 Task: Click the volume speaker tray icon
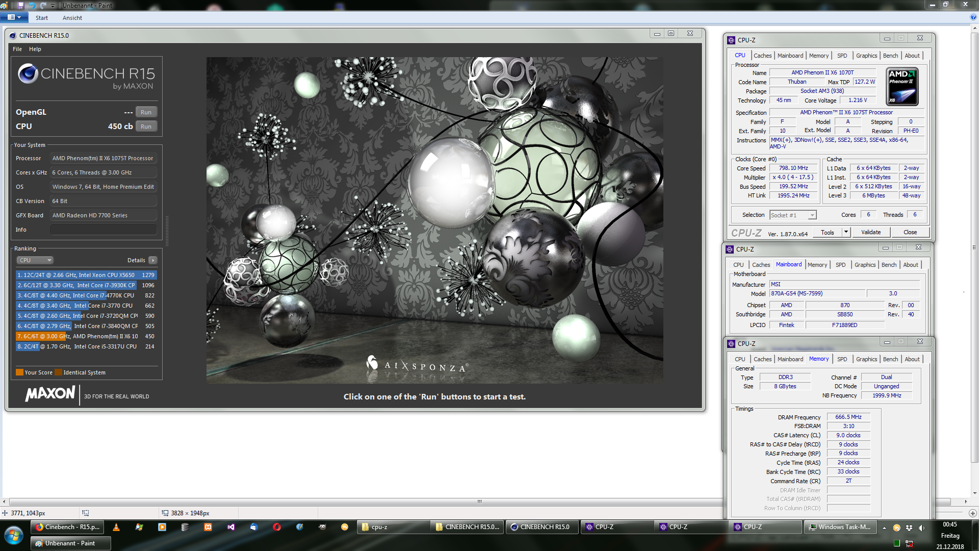coord(921,528)
